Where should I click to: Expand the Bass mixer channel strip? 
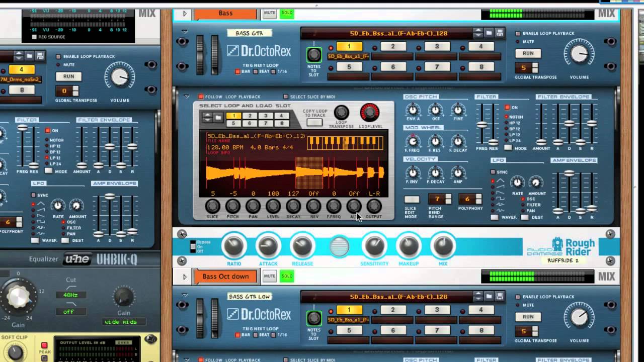(185, 14)
